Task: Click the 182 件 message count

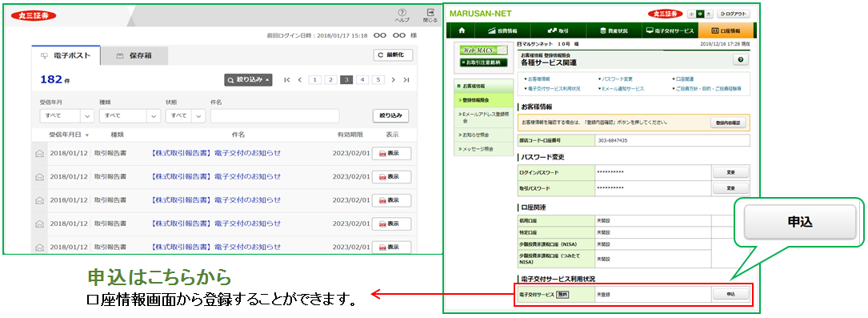Action: pos(55,80)
